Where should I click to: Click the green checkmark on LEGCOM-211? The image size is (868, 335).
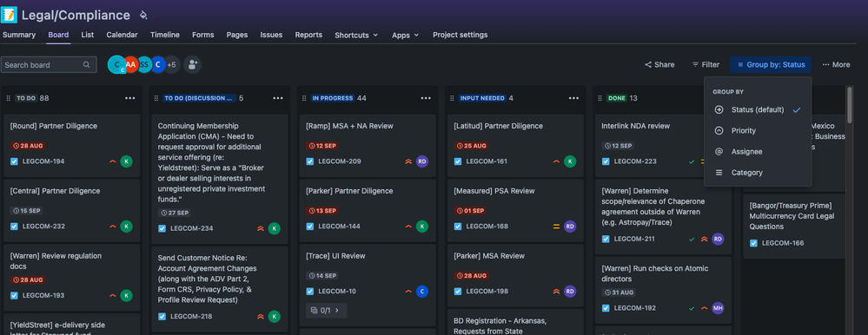click(692, 239)
